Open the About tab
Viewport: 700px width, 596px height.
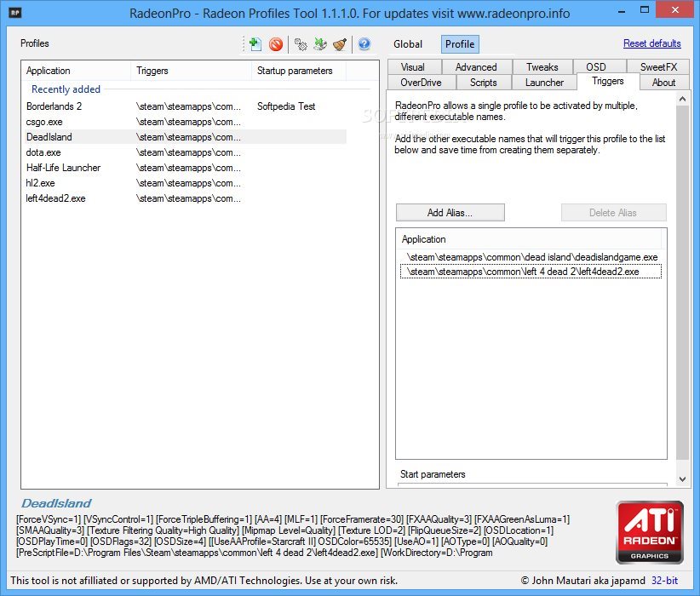[x=664, y=83]
